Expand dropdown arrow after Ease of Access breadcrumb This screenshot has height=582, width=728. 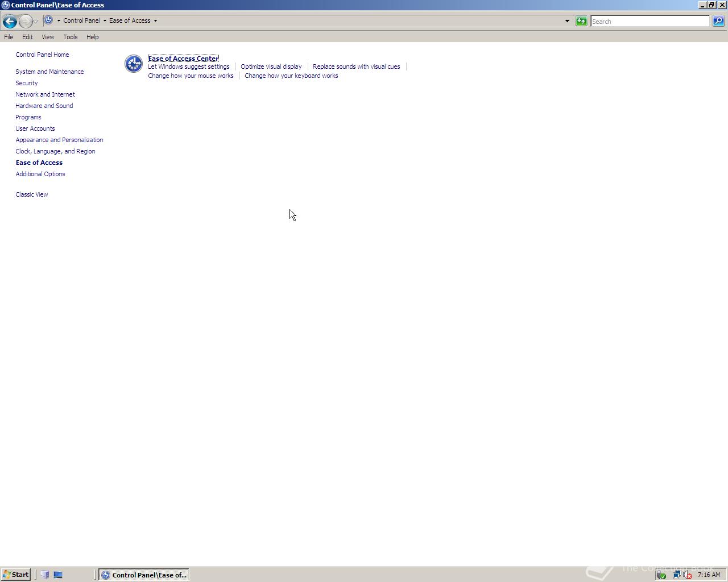(155, 20)
